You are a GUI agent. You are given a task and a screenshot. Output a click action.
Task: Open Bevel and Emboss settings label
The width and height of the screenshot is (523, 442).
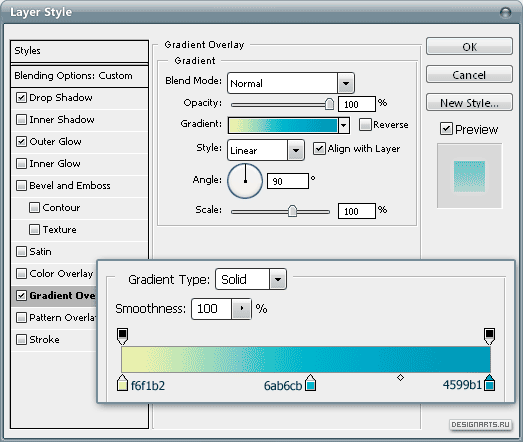[70, 186]
